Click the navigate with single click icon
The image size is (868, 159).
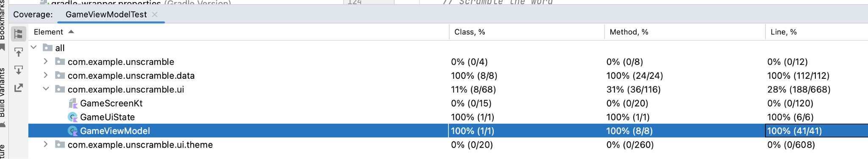pyautogui.click(x=18, y=52)
